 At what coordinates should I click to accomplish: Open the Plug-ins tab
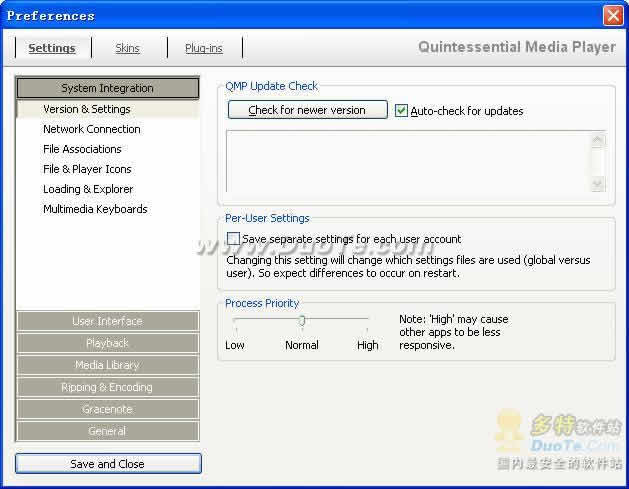pos(204,48)
